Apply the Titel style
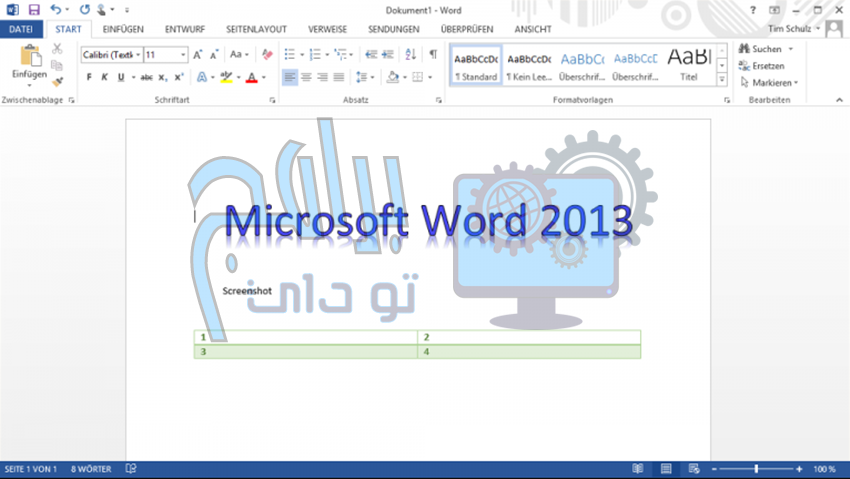Image resolution: width=850 pixels, height=479 pixels. point(689,63)
